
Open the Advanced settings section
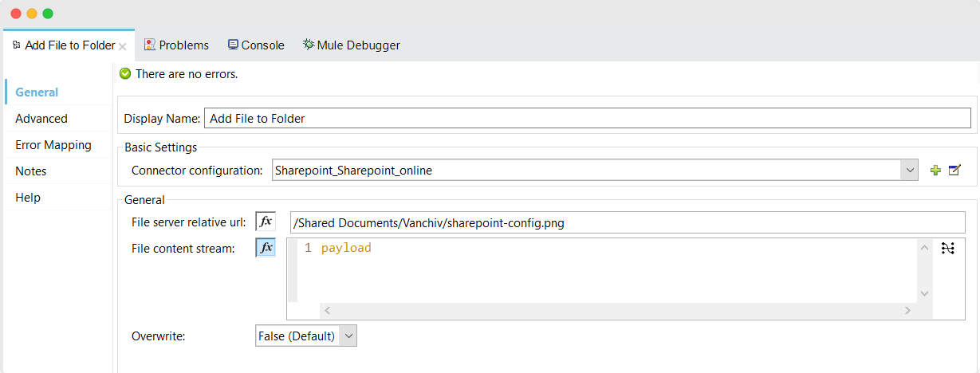[x=41, y=119]
